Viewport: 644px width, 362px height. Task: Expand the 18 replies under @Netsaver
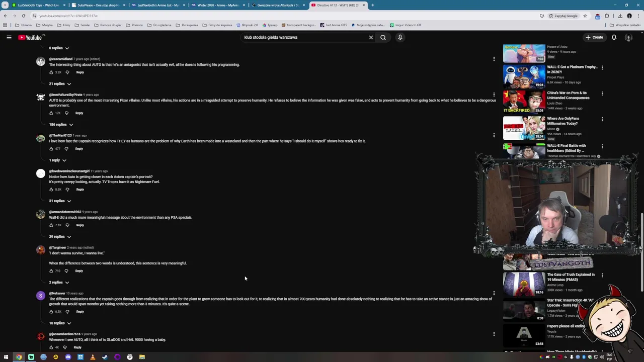pos(60,323)
